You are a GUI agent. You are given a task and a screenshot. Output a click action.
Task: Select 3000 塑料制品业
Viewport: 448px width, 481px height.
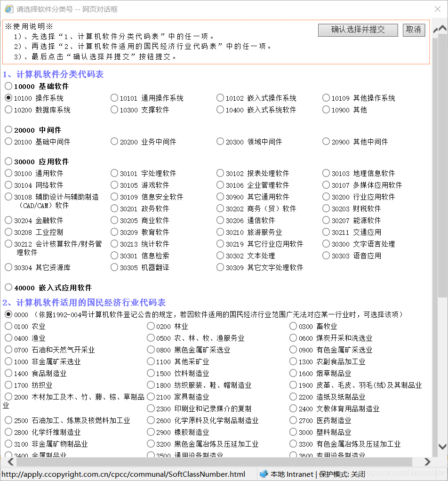(x=293, y=432)
